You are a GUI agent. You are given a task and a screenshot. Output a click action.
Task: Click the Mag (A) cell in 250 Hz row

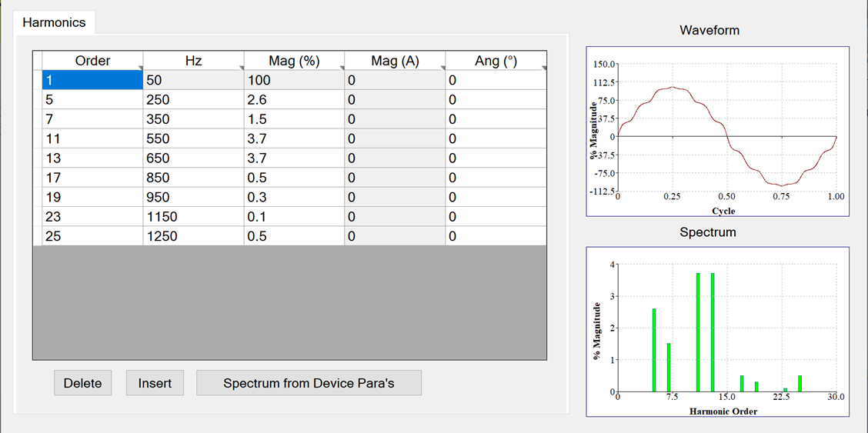click(x=395, y=99)
